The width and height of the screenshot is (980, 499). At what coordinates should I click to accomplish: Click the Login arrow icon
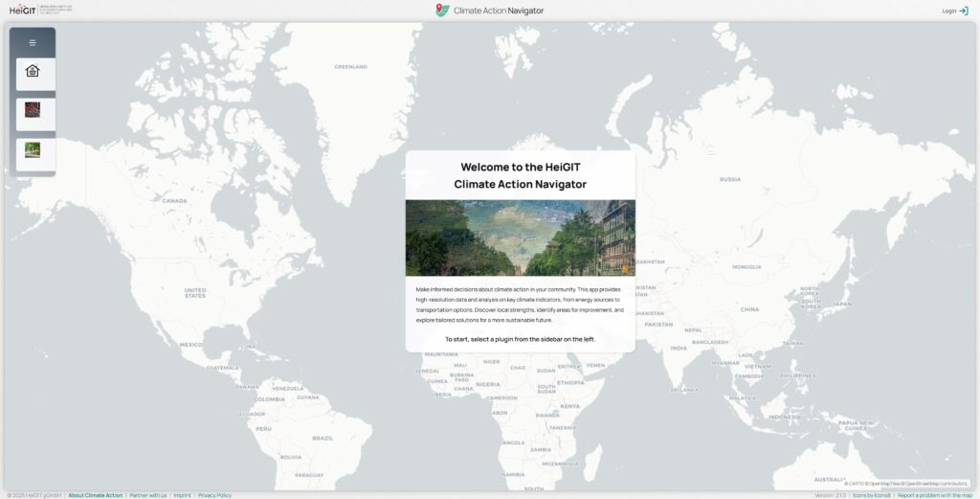964,11
